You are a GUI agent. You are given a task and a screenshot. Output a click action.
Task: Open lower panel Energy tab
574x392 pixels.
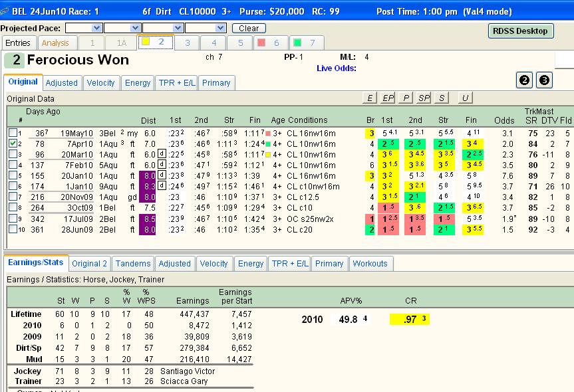point(251,263)
